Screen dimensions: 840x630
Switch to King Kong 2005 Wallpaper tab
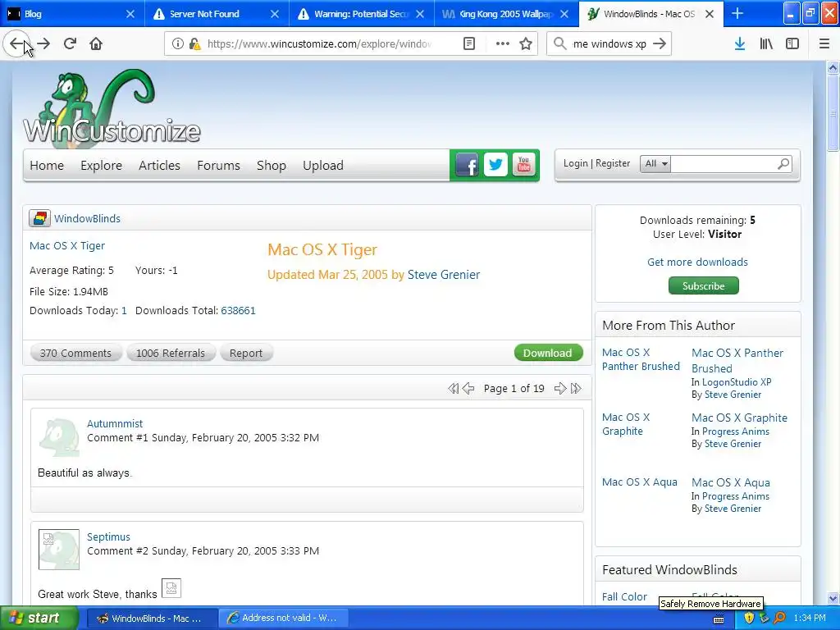(506, 13)
